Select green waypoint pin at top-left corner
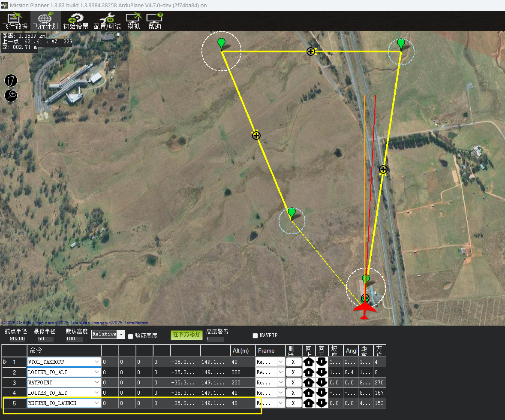 coord(221,44)
